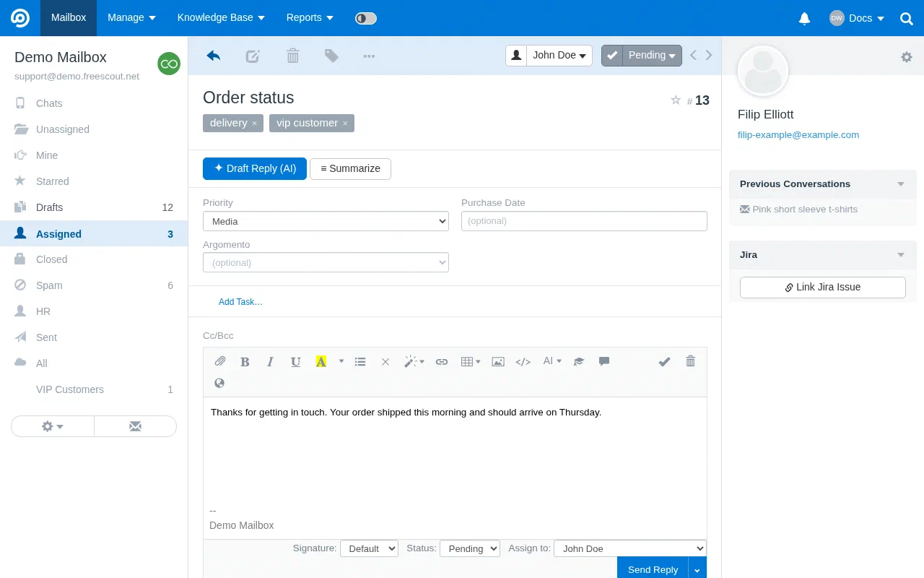Open the highlight color picker arrow

click(341, 361)
